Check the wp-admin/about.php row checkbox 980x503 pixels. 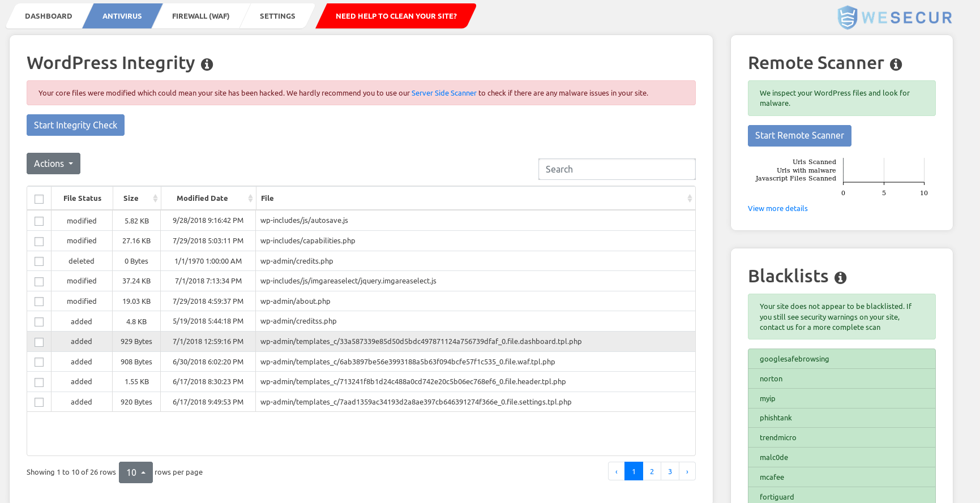tap(39, 302)
